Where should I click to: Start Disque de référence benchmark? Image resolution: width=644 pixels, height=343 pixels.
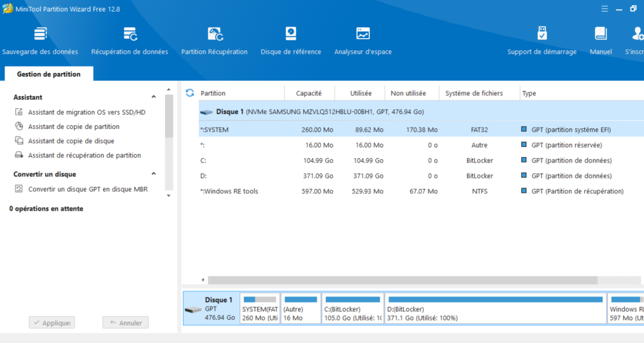(x=290, y=40)
